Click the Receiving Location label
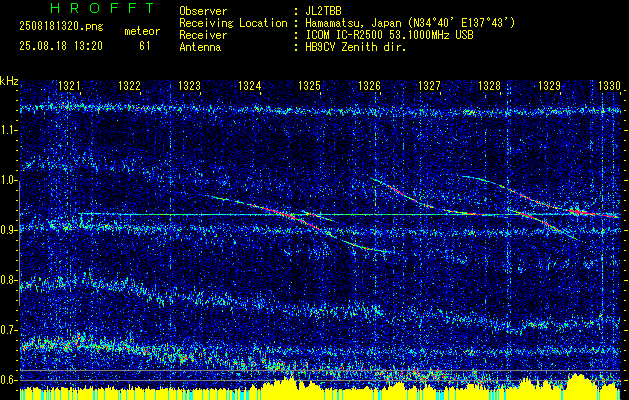Screen dimensions: 629x400 click(x=233, y=23)
